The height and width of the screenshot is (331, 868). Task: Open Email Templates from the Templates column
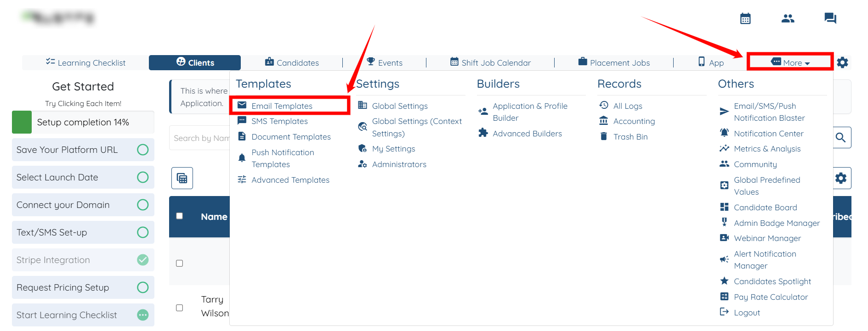point(282,106)
